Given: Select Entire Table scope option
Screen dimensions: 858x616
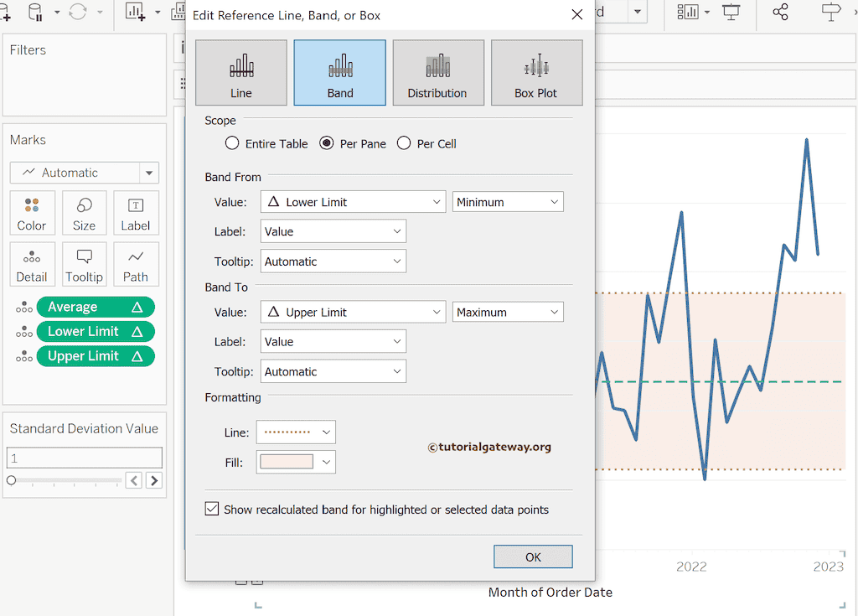Looking at the screenshot, I should (x=232, y=143).
